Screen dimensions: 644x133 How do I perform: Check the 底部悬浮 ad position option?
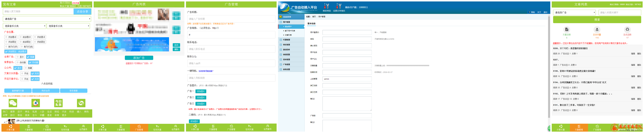[x=25, y=37]
